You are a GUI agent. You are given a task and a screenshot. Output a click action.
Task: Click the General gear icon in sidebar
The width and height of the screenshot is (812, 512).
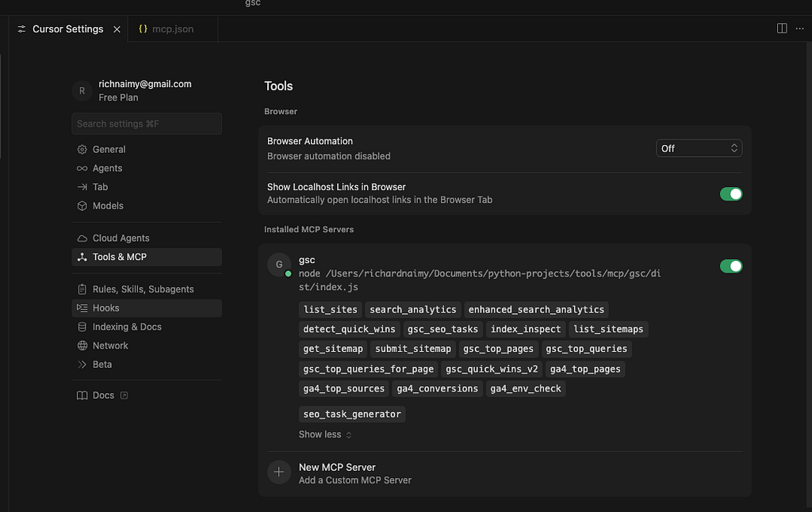82,150
